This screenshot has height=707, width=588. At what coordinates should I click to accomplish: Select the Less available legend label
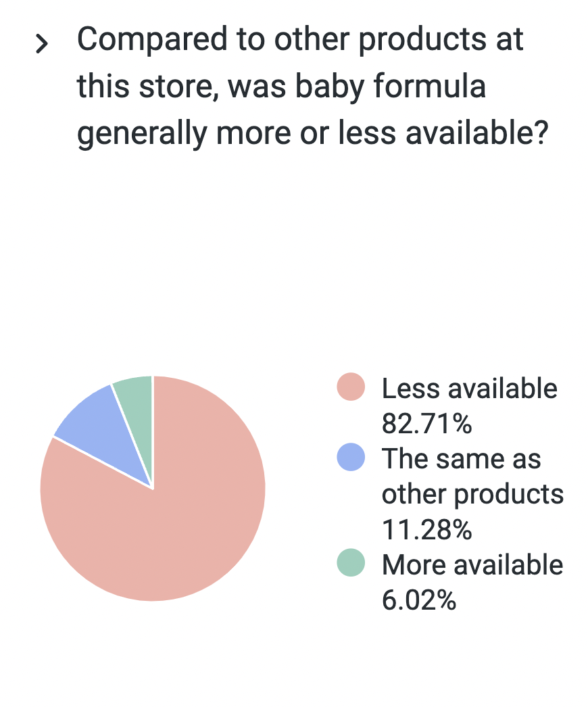point(470,389)
